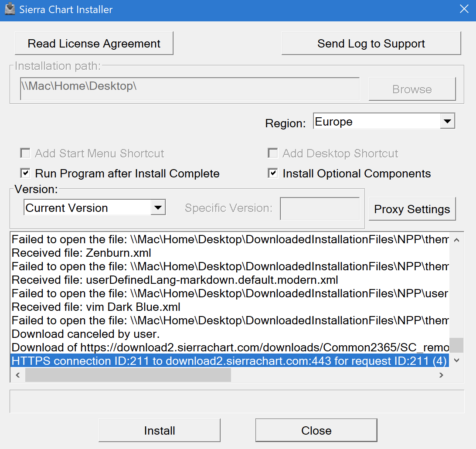Screen dimensions: 476x449
Task: Click the log scroll right arrow
Action: pyautogui.click(x=442, y=375)
